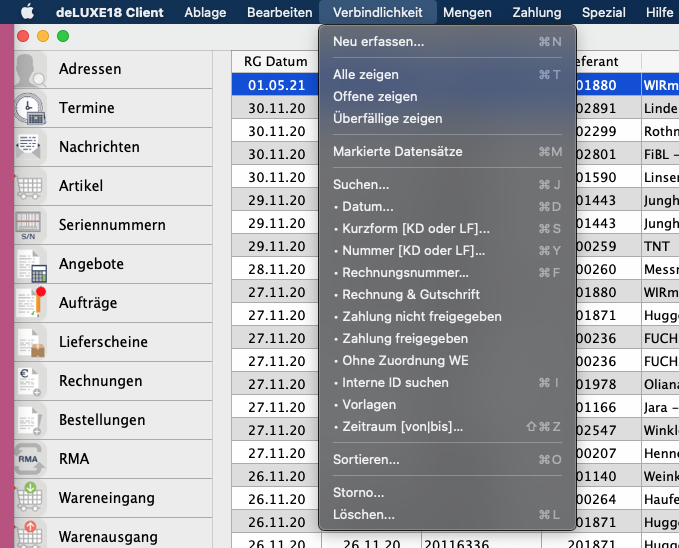The image size is (679, 548).
Task: Click the Nachrichten envelope icon
Action: click(30, 147)
